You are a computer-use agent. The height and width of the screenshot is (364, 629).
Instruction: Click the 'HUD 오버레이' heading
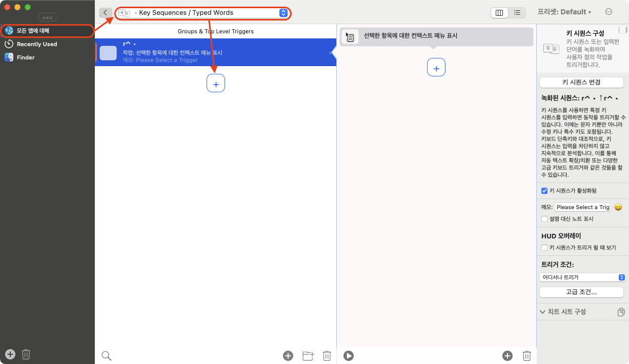561,236
